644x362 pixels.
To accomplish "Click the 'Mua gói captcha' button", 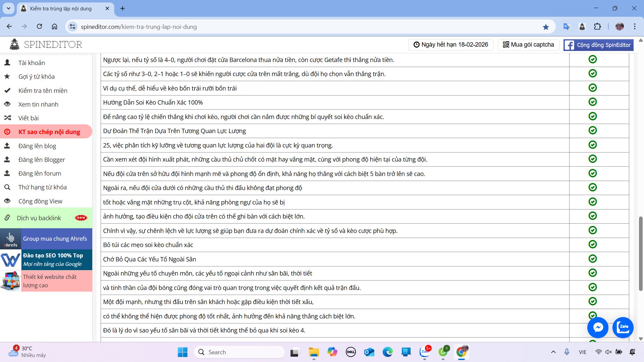I will [x=529, y=45].
